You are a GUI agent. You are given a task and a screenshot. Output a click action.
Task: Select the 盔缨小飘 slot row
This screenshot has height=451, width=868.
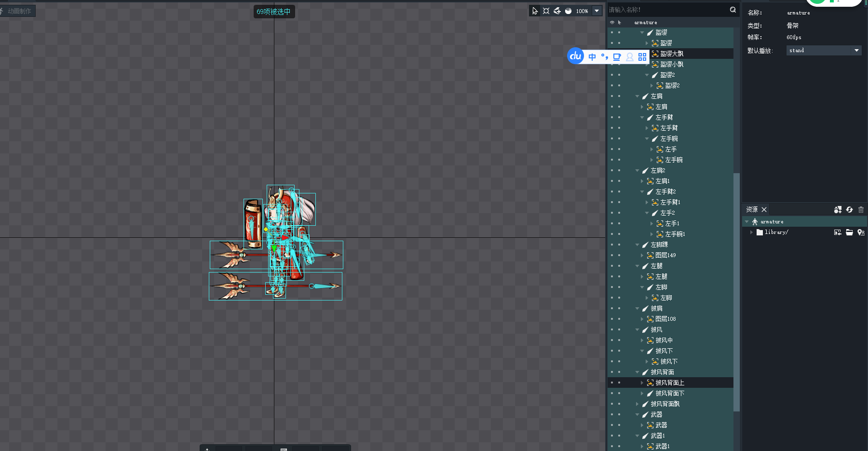click(670, 65)
